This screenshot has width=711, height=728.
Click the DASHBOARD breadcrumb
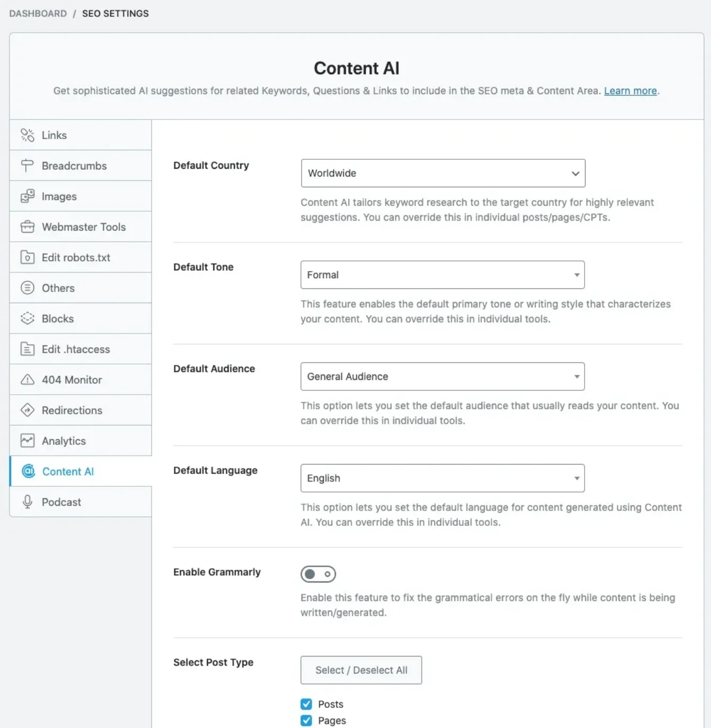[x=38, y=13]
